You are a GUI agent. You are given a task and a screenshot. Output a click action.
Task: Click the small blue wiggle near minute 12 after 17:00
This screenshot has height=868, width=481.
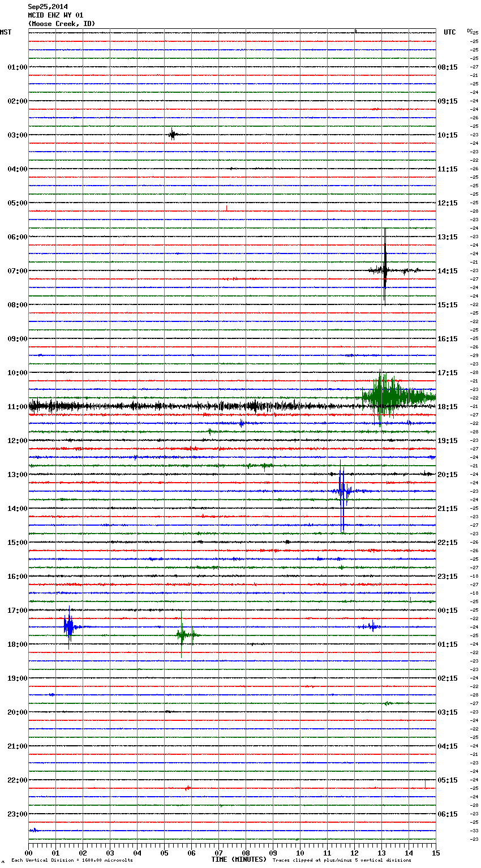click(371, 626)
